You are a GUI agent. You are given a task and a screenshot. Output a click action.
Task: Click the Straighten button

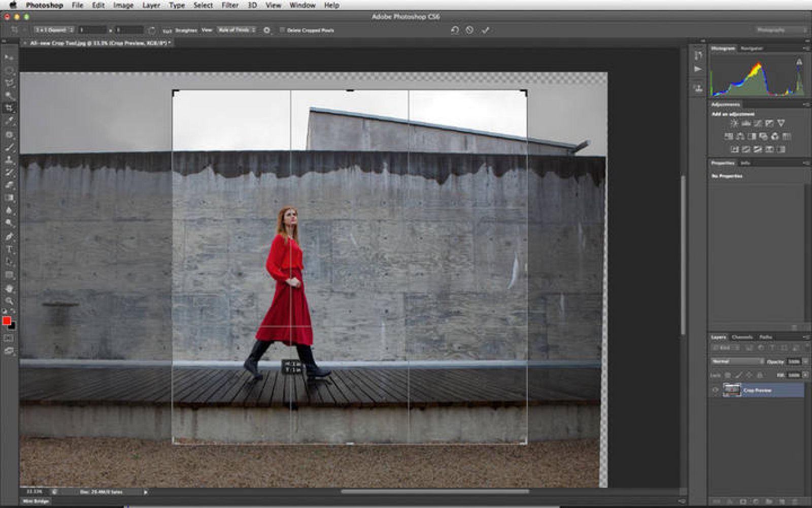pos(186,30)
